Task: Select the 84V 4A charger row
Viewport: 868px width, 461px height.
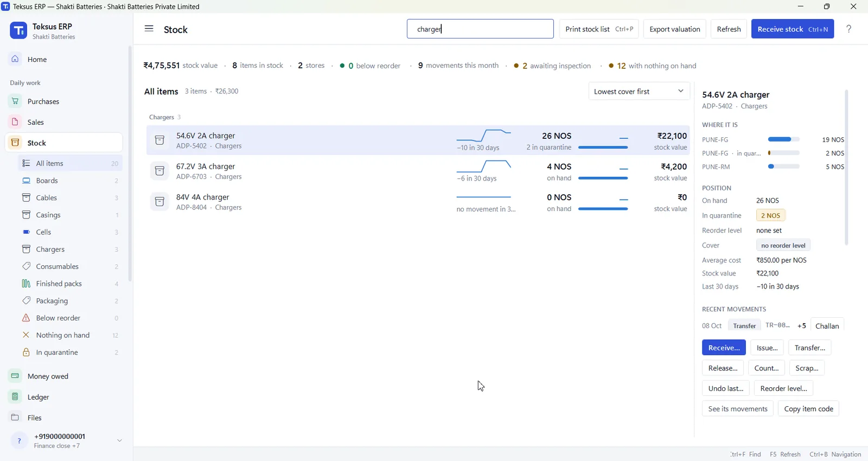Action: 418,202
